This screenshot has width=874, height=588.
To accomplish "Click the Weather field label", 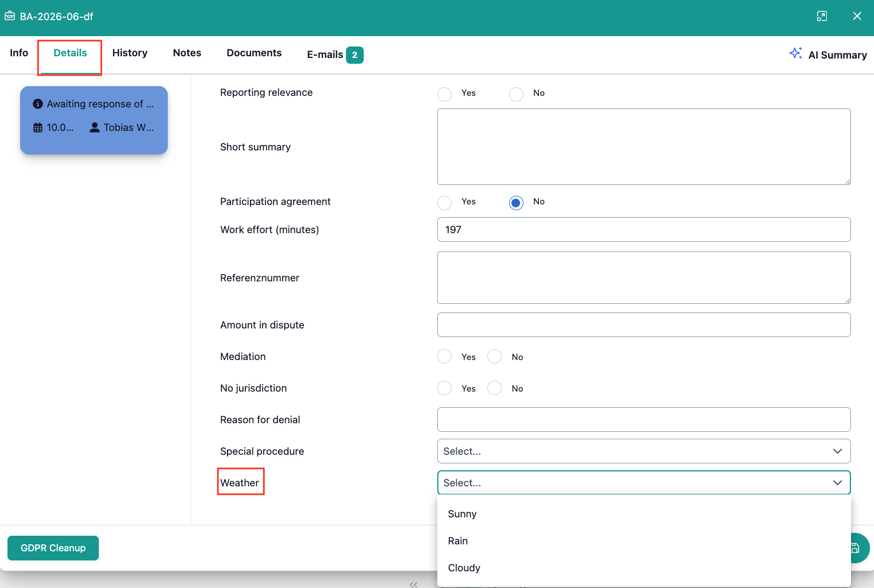I will pos(240,483).
